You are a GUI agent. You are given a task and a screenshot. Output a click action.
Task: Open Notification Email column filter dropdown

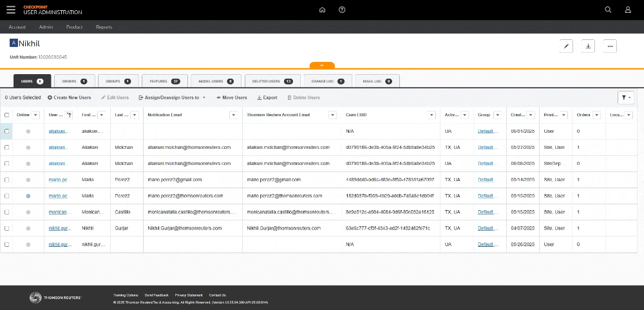pyautogui.click(x=233, y=115)
